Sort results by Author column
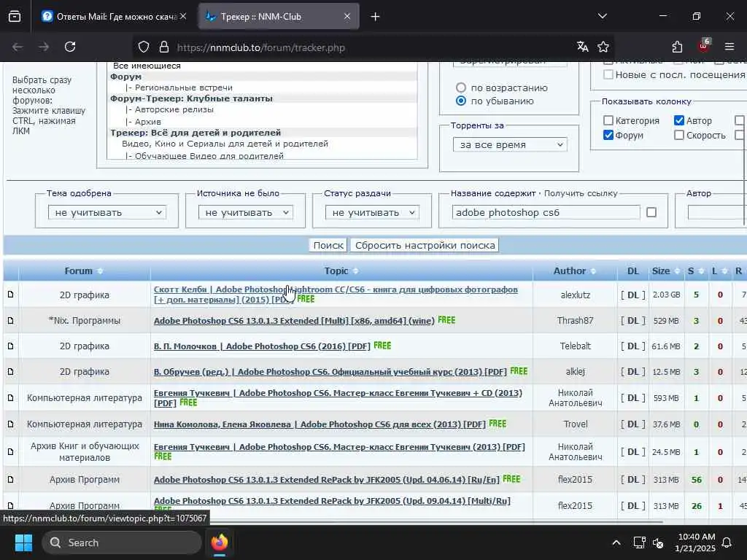 (x=575, y=271)
